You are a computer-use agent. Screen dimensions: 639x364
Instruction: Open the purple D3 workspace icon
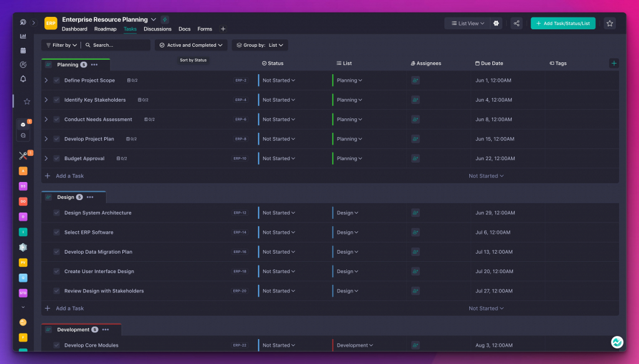(23, 186)
